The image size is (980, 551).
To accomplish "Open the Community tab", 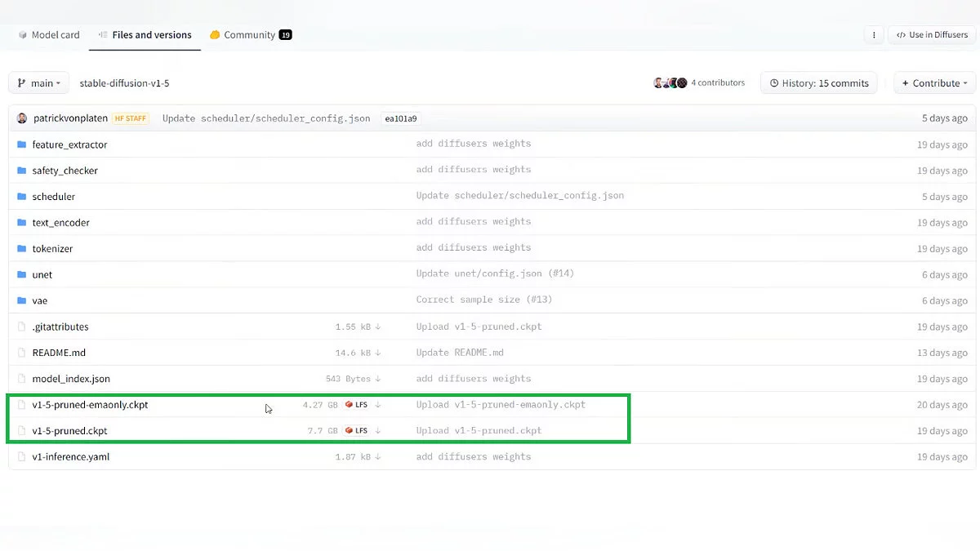I will [250, 35].
